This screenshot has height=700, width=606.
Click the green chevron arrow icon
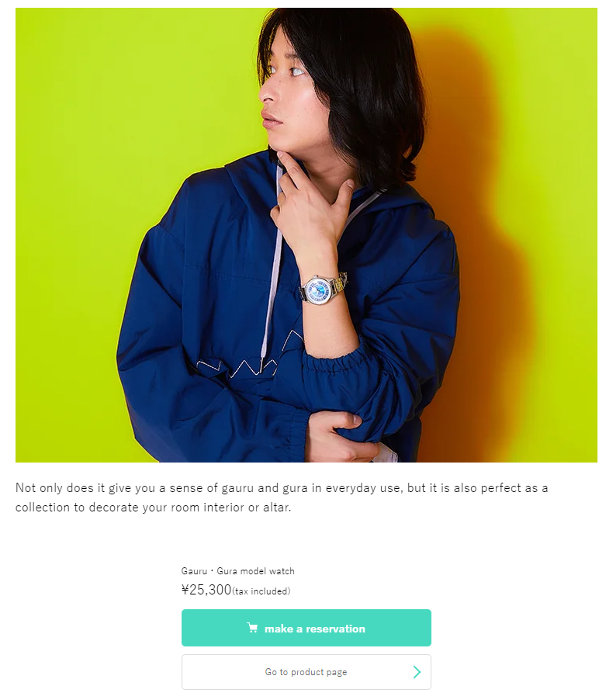[417, 672]
